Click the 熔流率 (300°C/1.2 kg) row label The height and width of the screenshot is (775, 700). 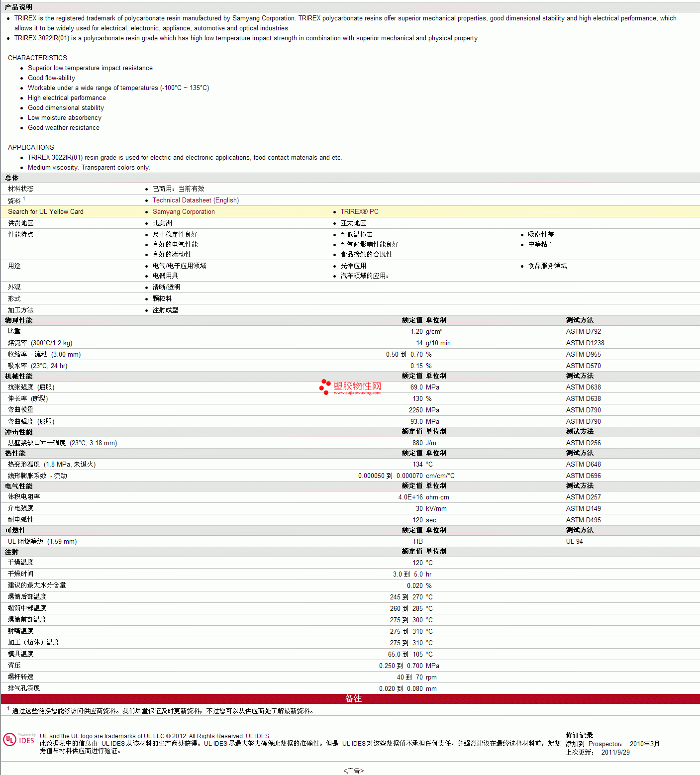(x=40, y=343)
